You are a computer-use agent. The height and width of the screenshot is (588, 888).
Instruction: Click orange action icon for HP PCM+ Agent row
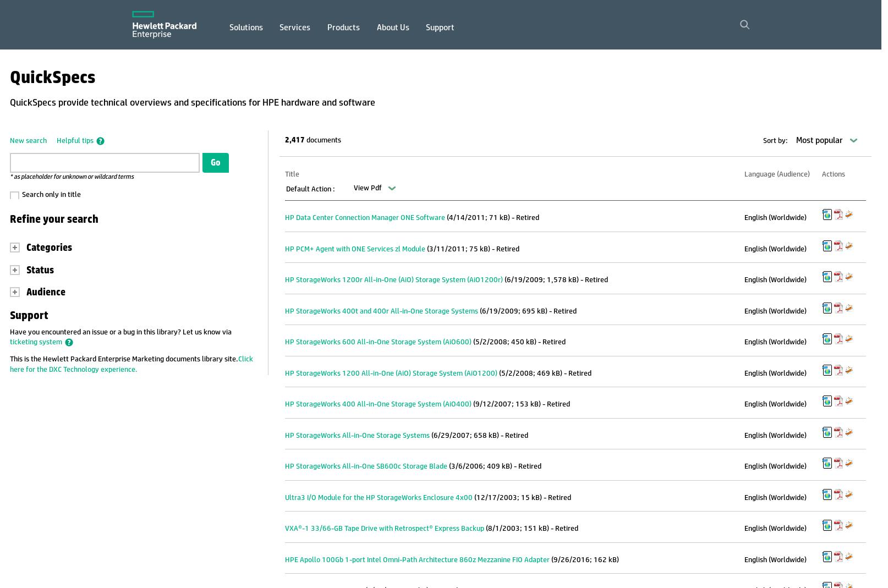(849, 246)
